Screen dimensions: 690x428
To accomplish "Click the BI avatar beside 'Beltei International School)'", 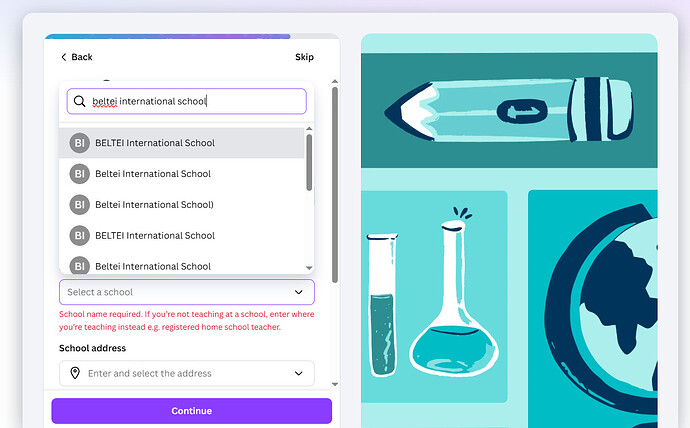I will 80,205.
